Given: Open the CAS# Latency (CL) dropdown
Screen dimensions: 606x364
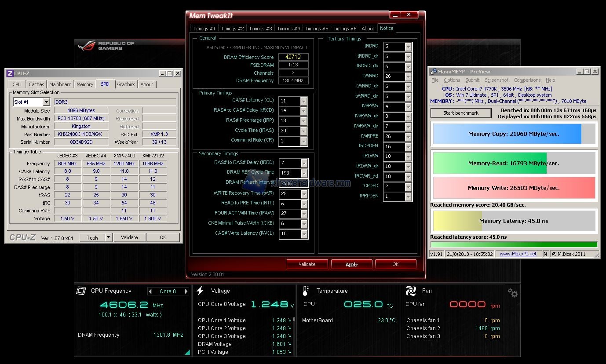Looking at the screenshot, I should coord(303,101).
